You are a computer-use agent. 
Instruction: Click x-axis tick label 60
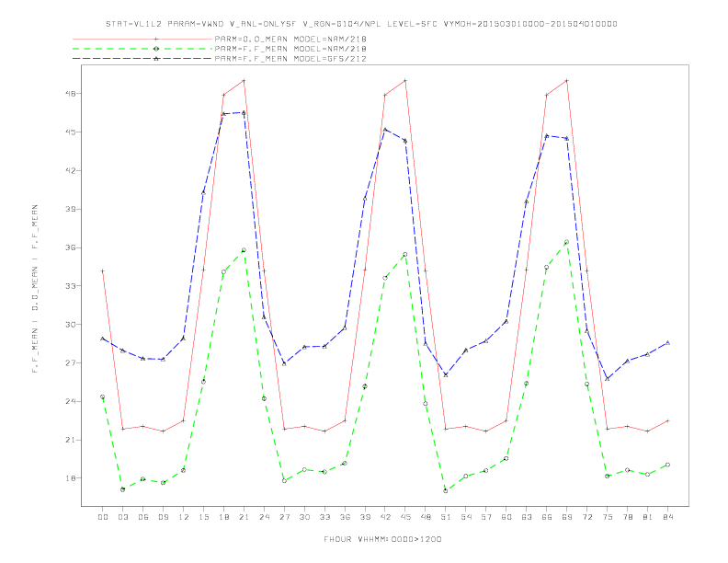tap(506, 517)
